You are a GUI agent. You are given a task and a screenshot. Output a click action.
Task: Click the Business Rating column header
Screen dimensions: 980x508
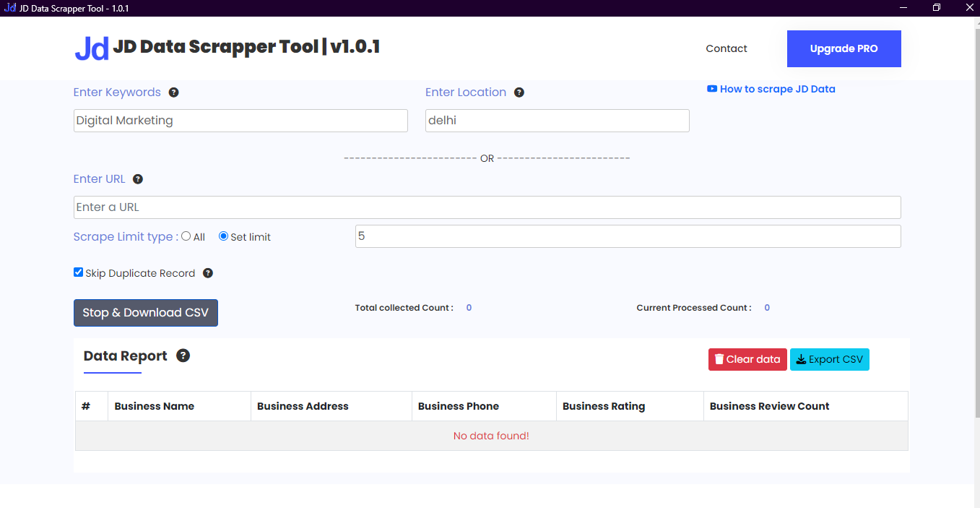pos(630,406)
